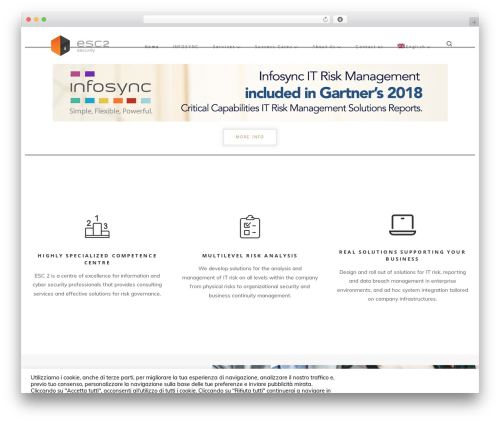Click the checklist clipboard icon
This screenshot has width=500, height=423.
(250, 227)
